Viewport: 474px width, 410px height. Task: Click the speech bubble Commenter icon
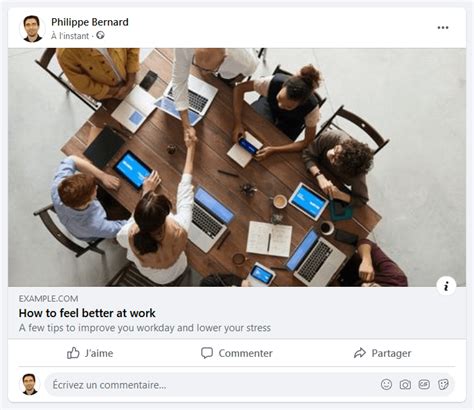207,353
